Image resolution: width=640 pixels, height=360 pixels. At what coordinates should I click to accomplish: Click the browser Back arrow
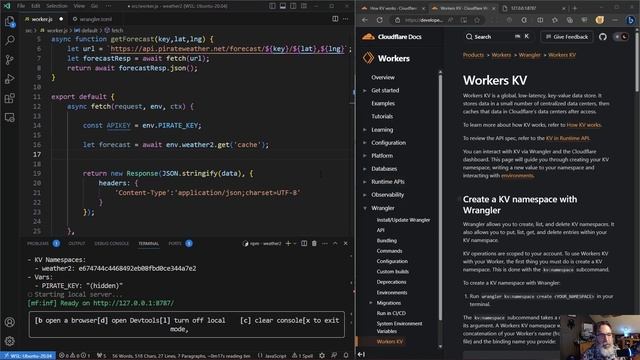[x=365, y=20]
